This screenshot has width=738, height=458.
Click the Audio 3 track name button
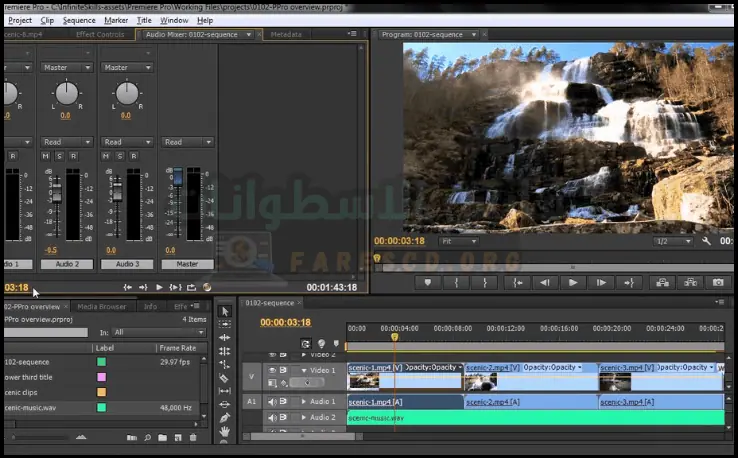[127, 264]
